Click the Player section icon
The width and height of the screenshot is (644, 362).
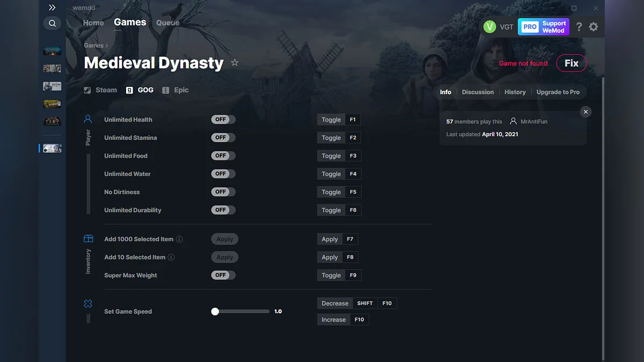(87, 119)
